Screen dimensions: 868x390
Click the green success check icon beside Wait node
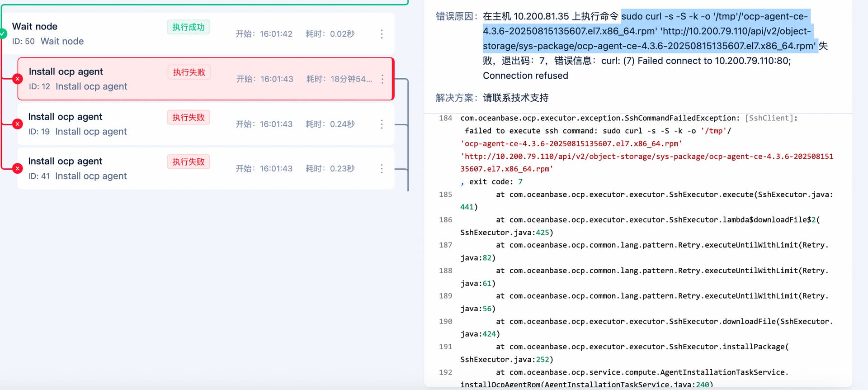[3, 33]
